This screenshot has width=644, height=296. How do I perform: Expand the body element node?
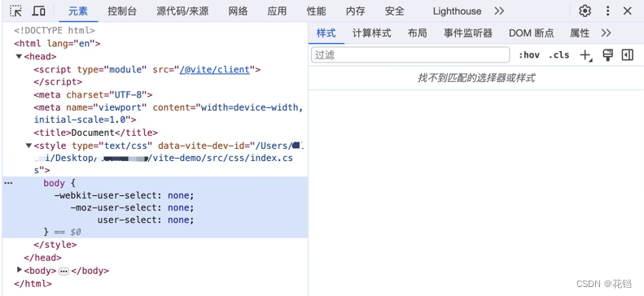point(19,270)
